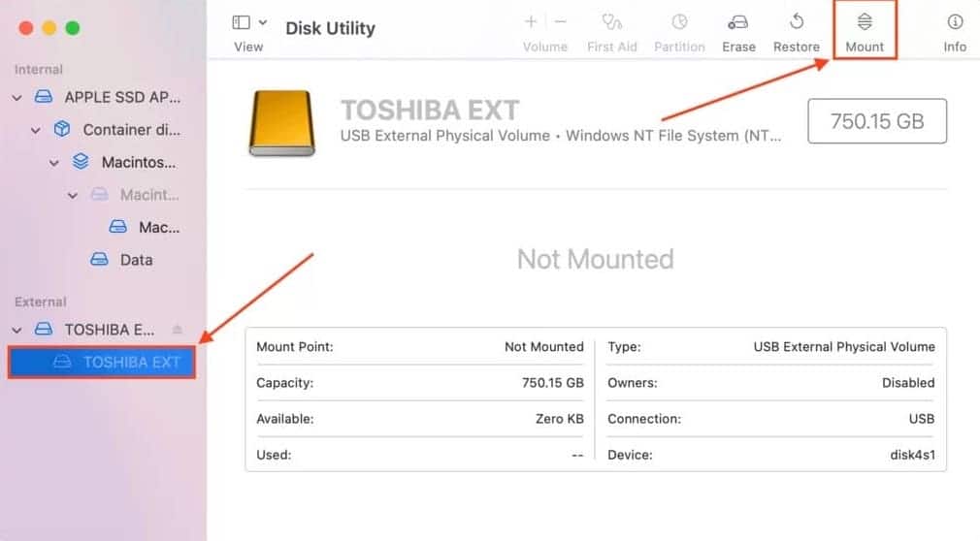
Task: Click the green fullscreen window button
Action: (72, 28)
